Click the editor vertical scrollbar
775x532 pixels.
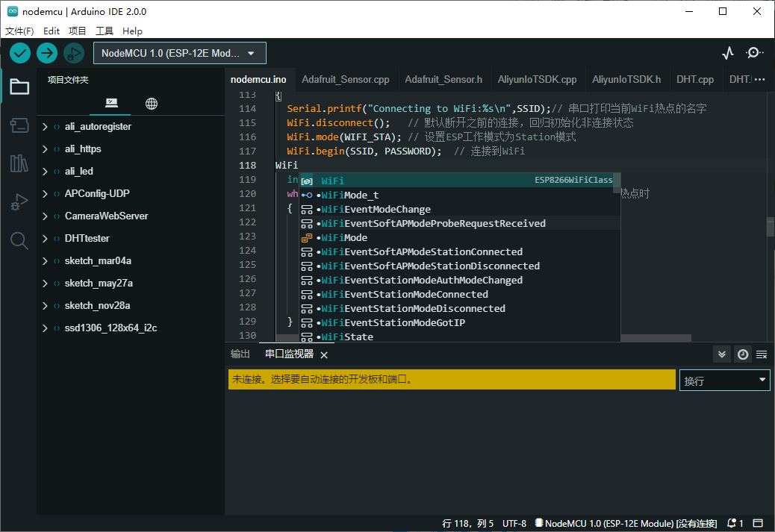tap(770, 228)
